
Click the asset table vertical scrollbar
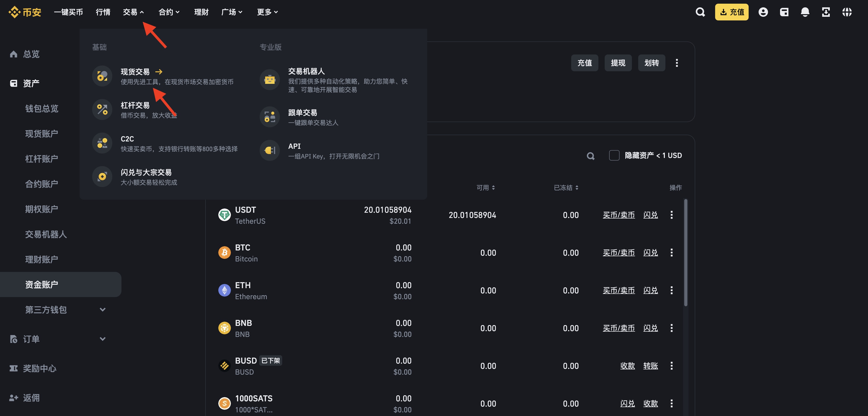pyautogui.click(x=685, y=253)
